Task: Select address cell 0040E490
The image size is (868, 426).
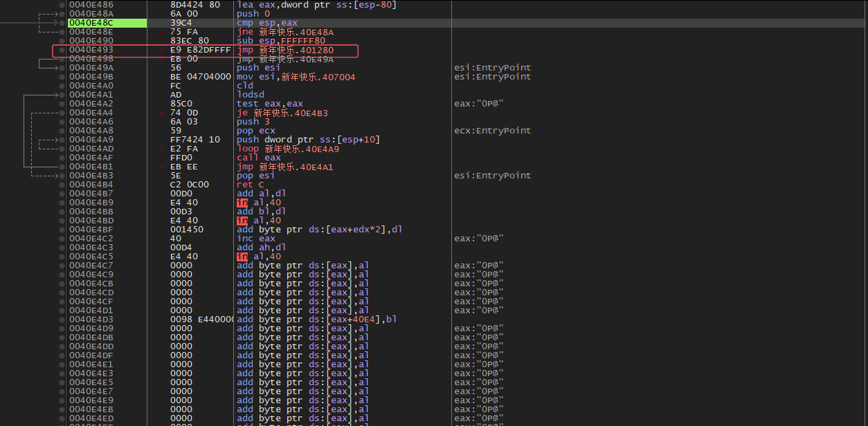Action: tap(91, 41)
